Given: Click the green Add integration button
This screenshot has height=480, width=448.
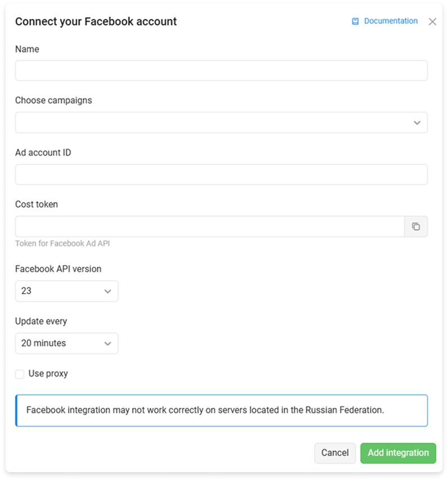Looking at the screenshot, I should point(398,453).
